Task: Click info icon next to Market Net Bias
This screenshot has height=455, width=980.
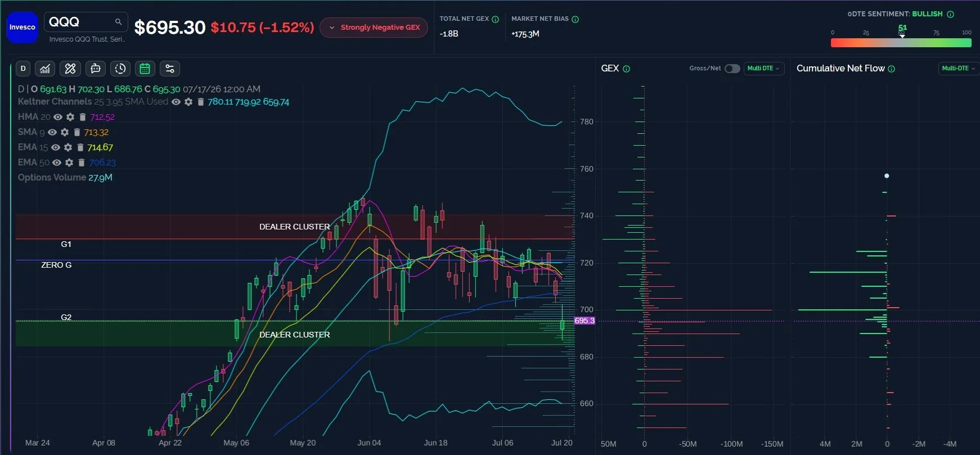Action: 575,19
